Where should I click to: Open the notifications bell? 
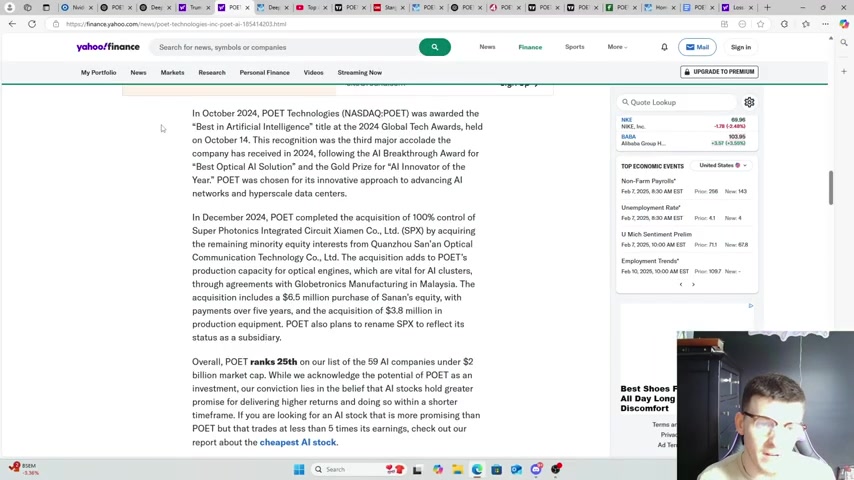click(664, 47)
